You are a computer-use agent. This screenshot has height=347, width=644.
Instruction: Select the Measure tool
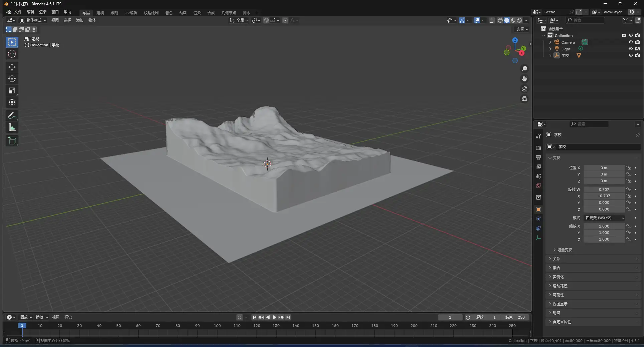pos(12,127)
